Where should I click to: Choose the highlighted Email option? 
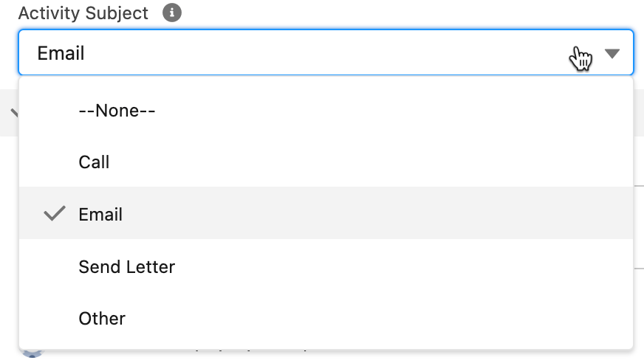100,214
